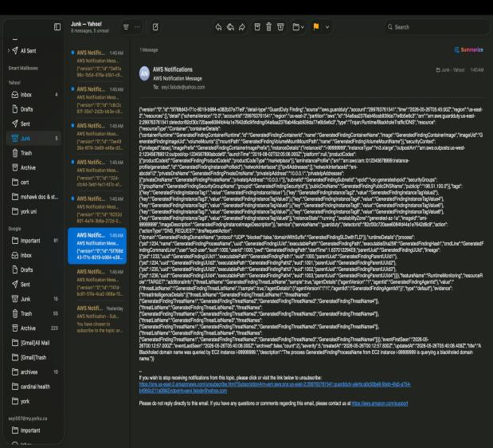Open the aws.amazon.com/support link
Image resolution: width=493 pixels, height=448 pixels.
pyautogui.click(x=379, y=403)
